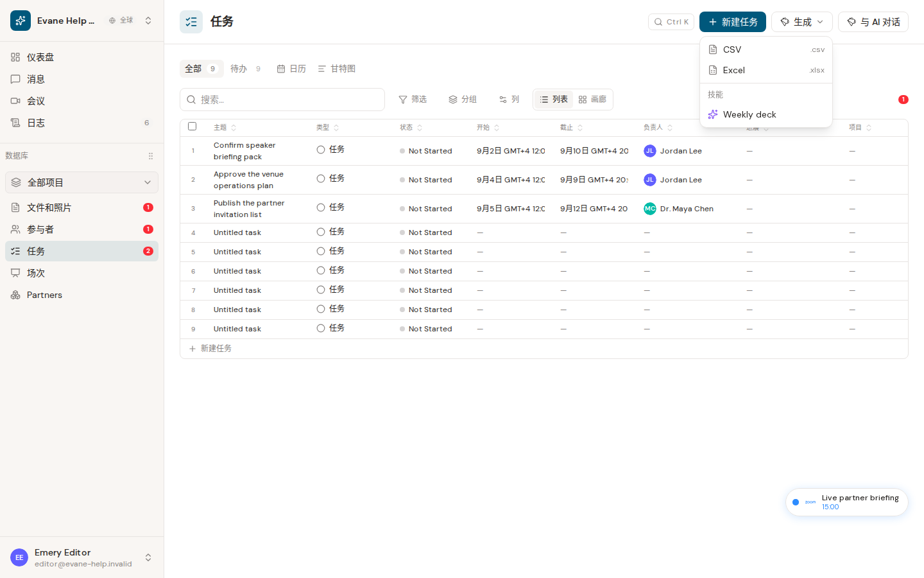This screenshot has width=924, height=578.
Task: Click the Dr. Maya Chen avatar
Action: tap(650, 209)
